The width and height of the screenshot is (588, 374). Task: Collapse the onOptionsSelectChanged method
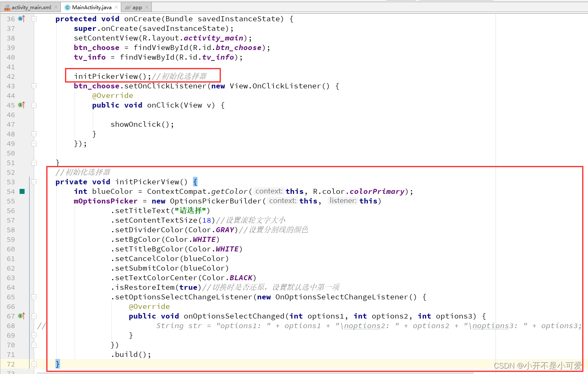point(34,316)
